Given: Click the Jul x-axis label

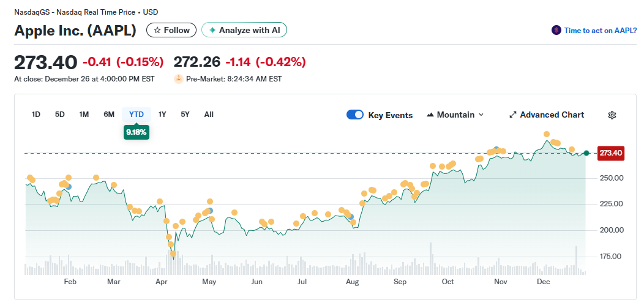Looking at the screenshot, I should [x=302, y=282].
